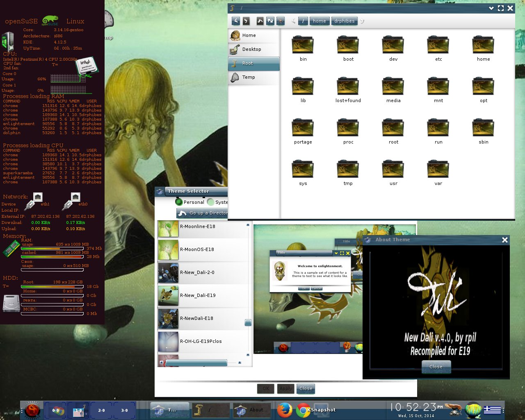525x420 pixels.
Task: Click the Greek flag keyboard layout indicator
Action: (x=492, y=410)
